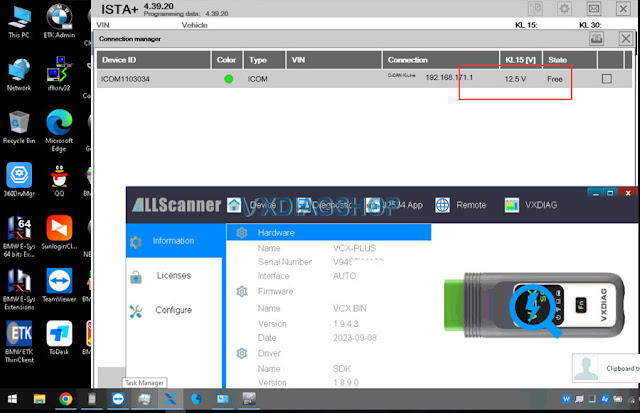
Task: Sort by the Type column header
Action: [x=264, y=60]
